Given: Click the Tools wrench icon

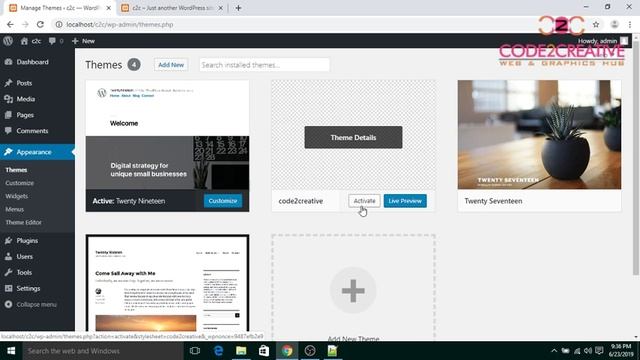Looking at the screenshot, I should pyautogui.click(x=8, y=272).
